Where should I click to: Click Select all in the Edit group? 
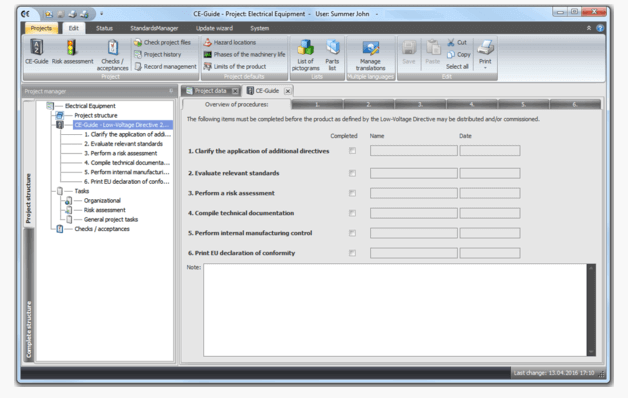[457, 66]
